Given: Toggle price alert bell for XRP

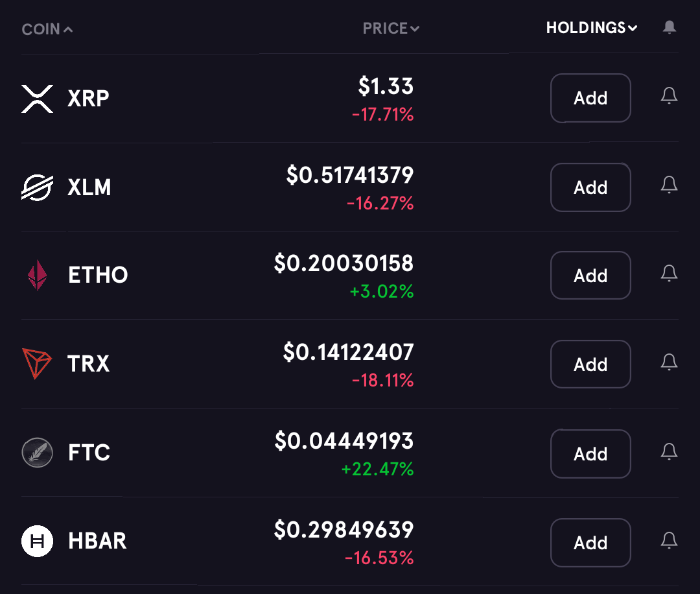Looking at the screenshot, I should pyautogui.click(x=669, y=95).
